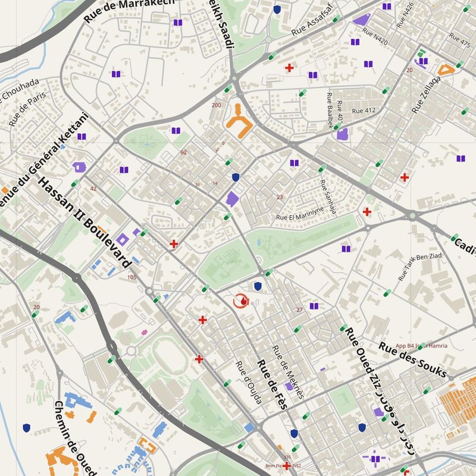This screenshot has height=476, width=476.
Task: Select the orange Y-shaped building near 200
Action: (239, 121)
